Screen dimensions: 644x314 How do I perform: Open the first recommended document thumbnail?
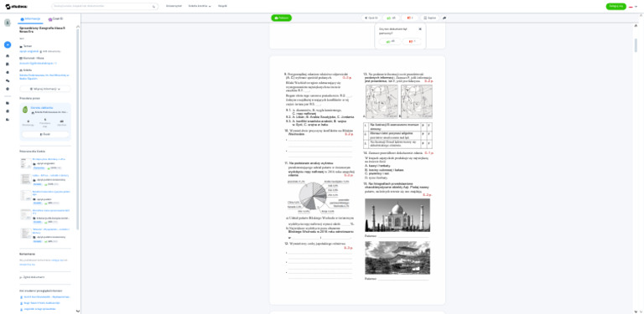pos(25,163)
